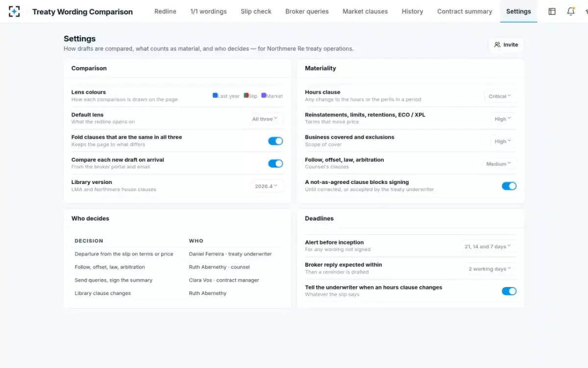Image resolution: width=588 pixels, height=368 pixels.
Task: Pick the purple Market lens colour
Action: click(x=264, y=95)
